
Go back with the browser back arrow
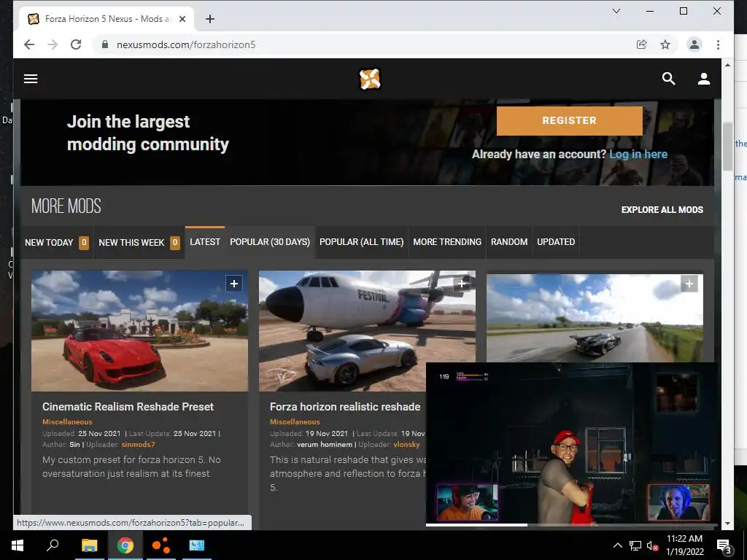(x=29, y=44)
